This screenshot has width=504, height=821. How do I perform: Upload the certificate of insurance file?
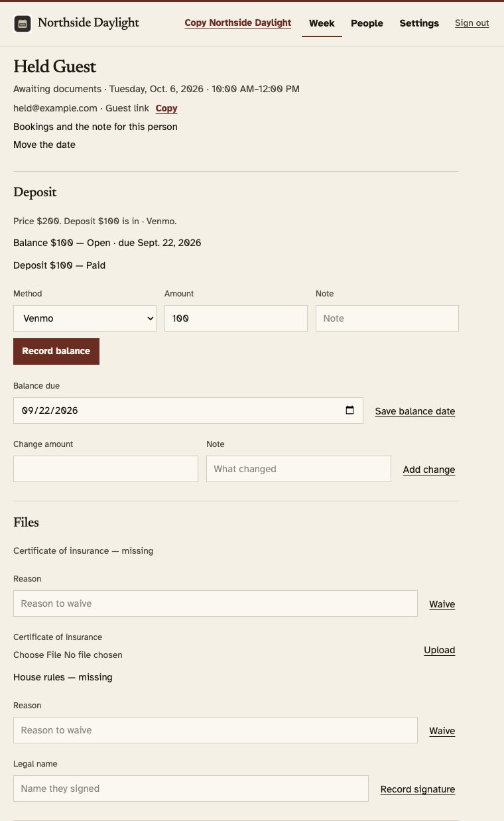440,650
